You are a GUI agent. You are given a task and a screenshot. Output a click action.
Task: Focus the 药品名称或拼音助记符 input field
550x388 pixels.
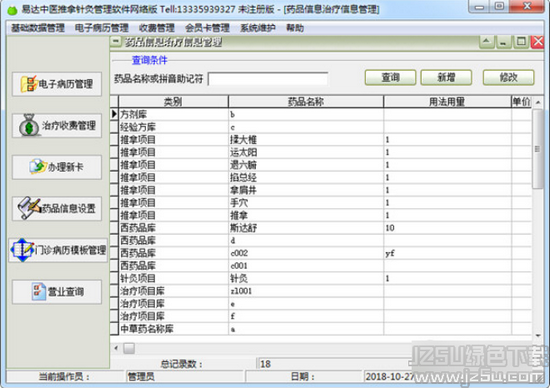(x=268, y=79)
